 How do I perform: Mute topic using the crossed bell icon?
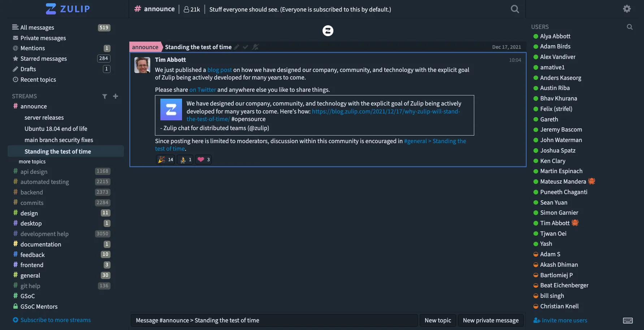(255, 47)
